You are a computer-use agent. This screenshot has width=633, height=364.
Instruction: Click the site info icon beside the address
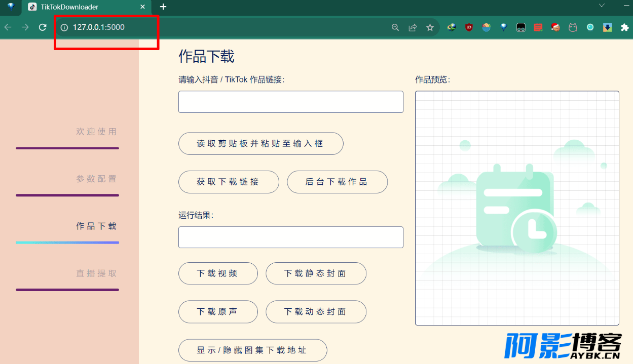[64, 27]
